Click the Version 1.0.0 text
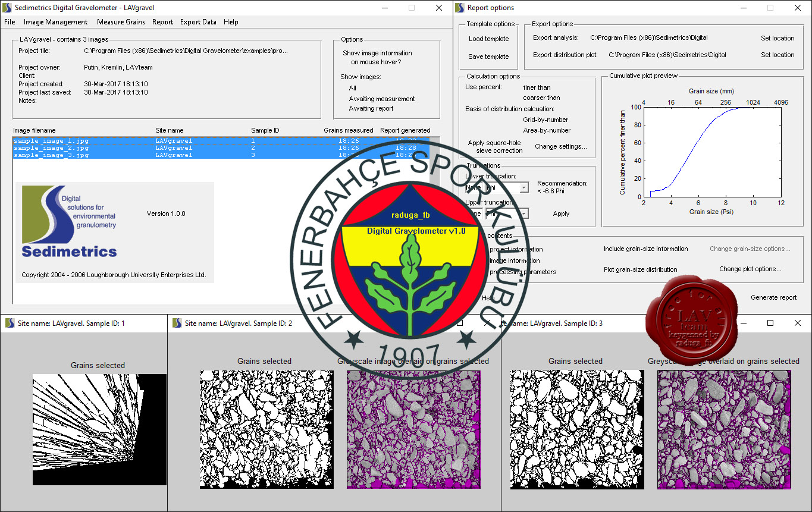The image size is (812, 512). pos(166,213)
